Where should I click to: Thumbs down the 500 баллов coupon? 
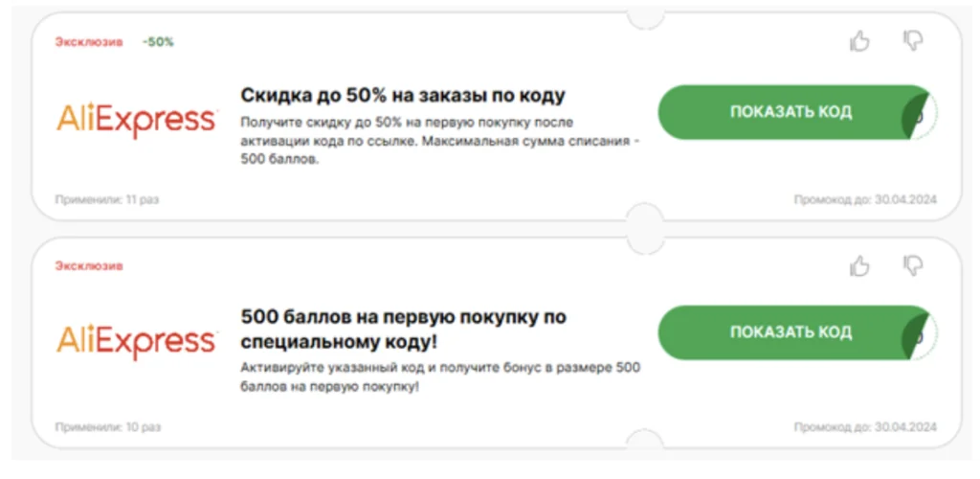tap(913, 265)
